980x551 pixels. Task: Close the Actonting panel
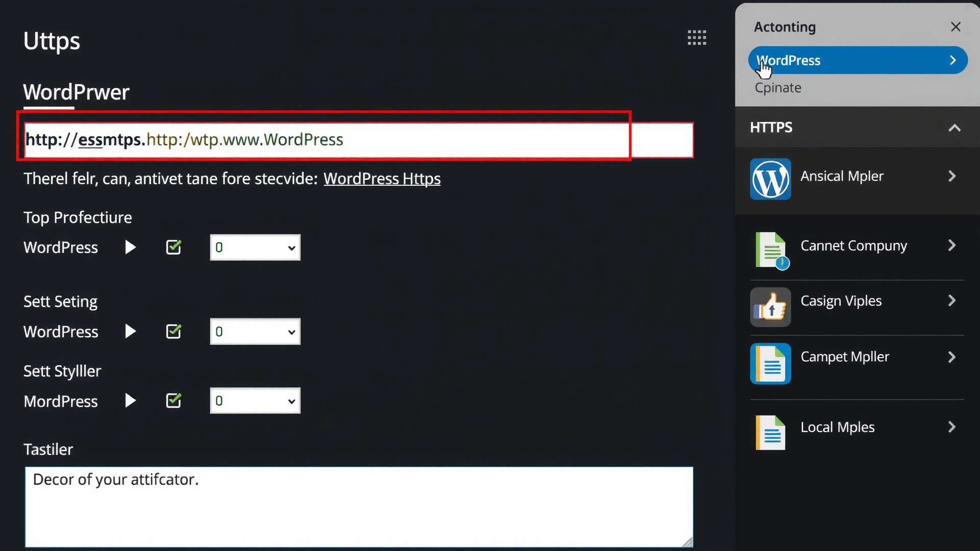[955, 27]
